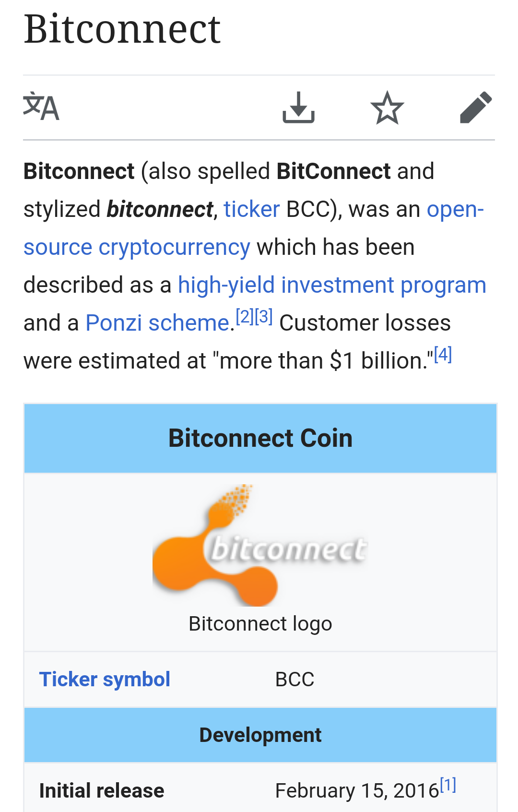The width and height of the screenshot is (518, 812).
Task: Jump to citation [3]
Action: click(x=264, y=317)
